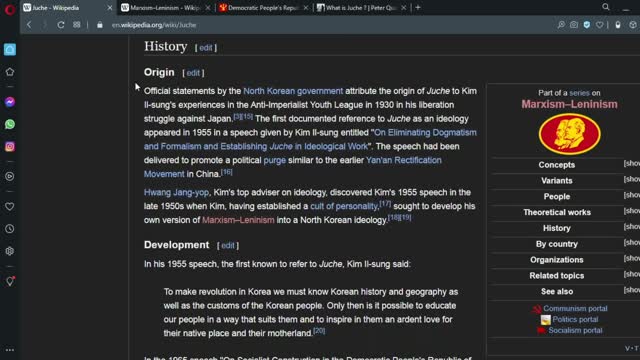Open search tabs magnifier icon
This screenshot has height=360, width=640.
pyautogui.click(x=606, y=7)
